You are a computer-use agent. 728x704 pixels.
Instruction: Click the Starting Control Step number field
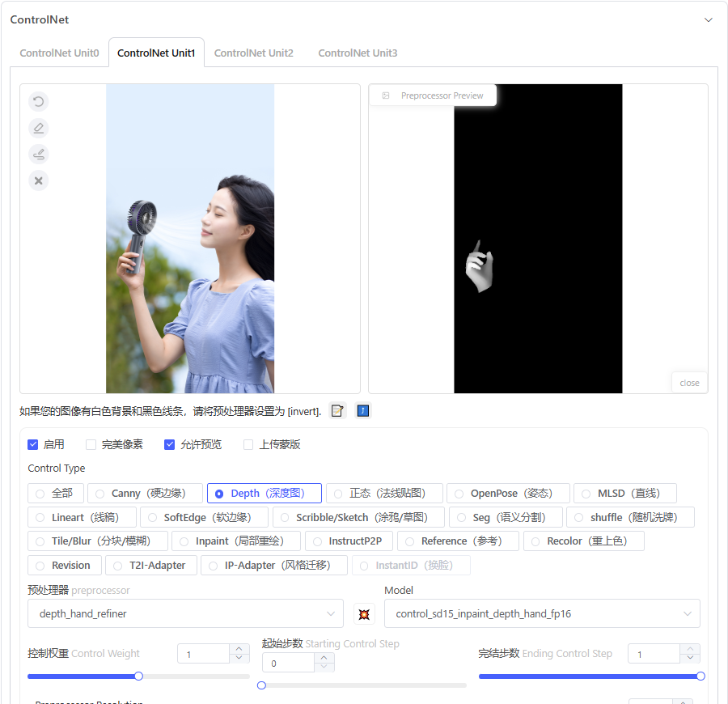tap(288, 663)
